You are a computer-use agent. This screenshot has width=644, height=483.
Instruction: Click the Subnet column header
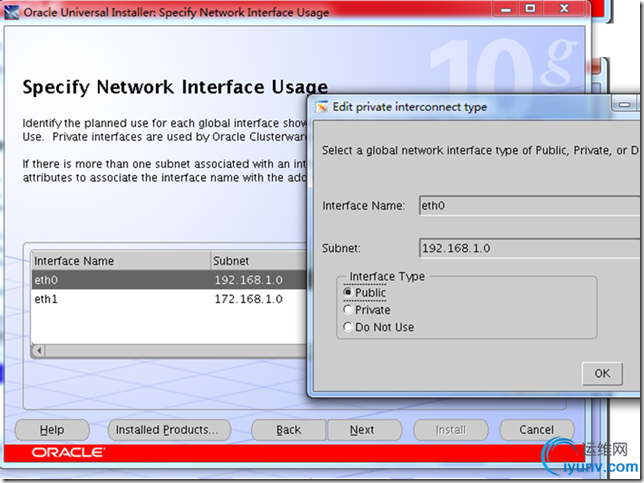(259, 261)
